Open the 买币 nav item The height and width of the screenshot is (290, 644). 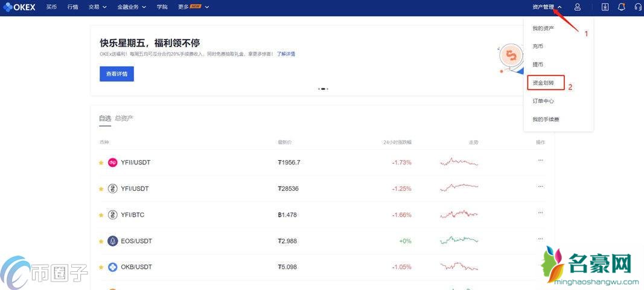[x=51, y=7]
